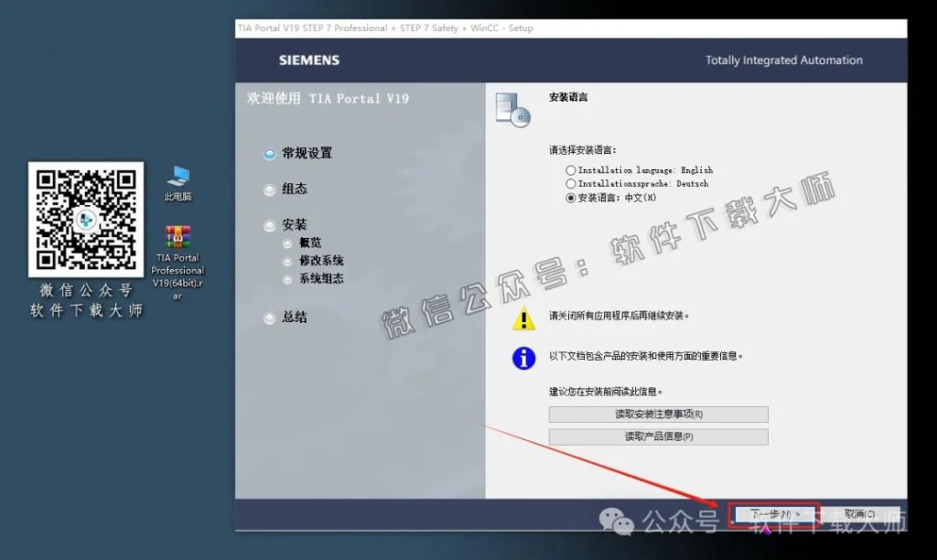
Task: Select 安装语言: 中文 option
Action: click(x=571, y=197)
